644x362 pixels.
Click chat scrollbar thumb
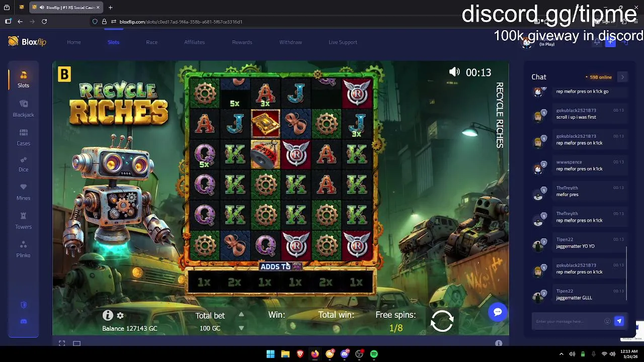[627, 274]
